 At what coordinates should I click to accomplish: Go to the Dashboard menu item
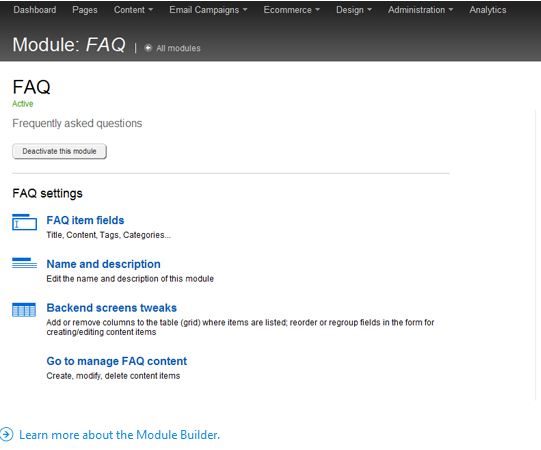coord(35,10)
